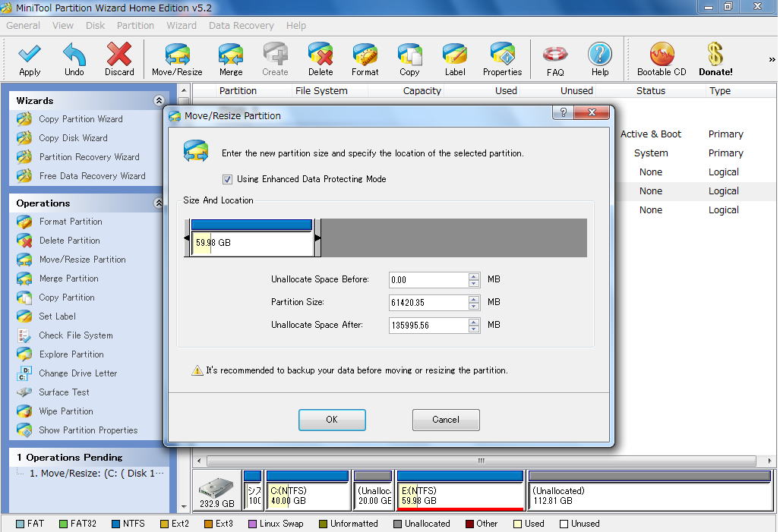Click the dialog's question-mark help button
This screenshot has height=532, width=780.
563,112
